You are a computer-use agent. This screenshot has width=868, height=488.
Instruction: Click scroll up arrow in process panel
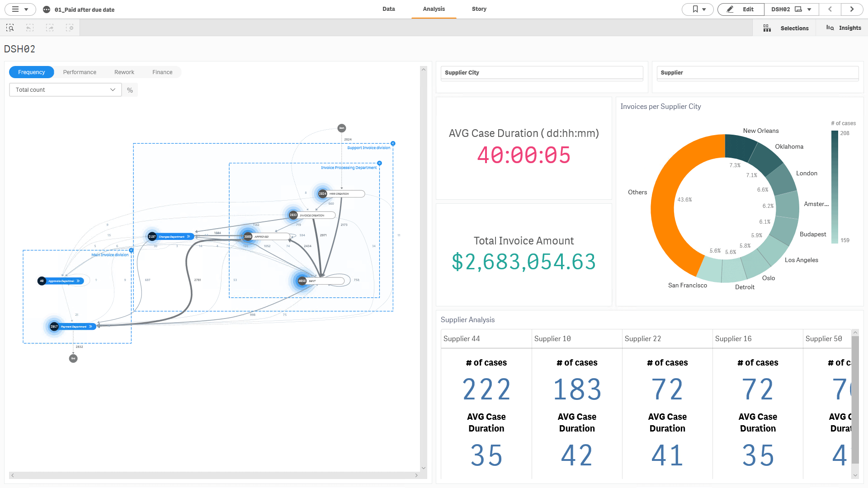pos(424,70)
